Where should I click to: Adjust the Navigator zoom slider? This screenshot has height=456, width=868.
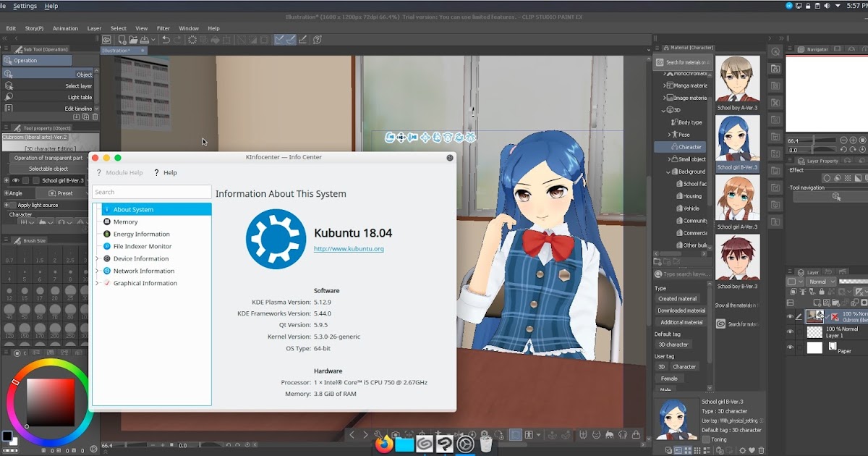click(810, 140)
